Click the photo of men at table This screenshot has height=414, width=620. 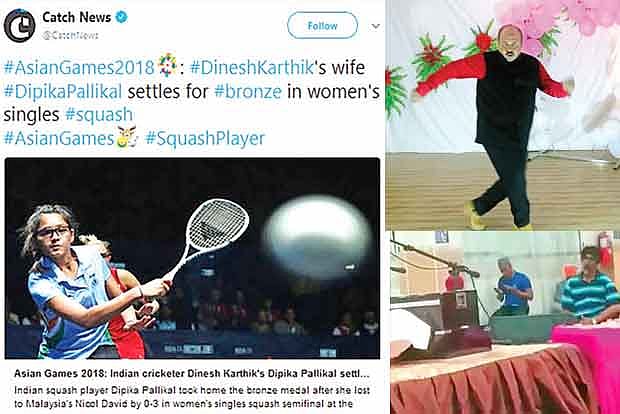pyautogui.click(x=505, y=322)
